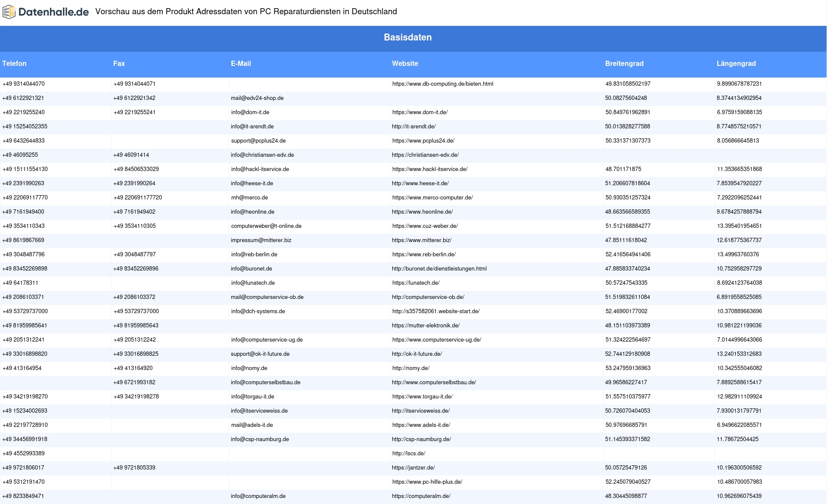The height and width of the screenshot is (504, 827).
Task: Click the Website column header
Action: pos(405,63)
